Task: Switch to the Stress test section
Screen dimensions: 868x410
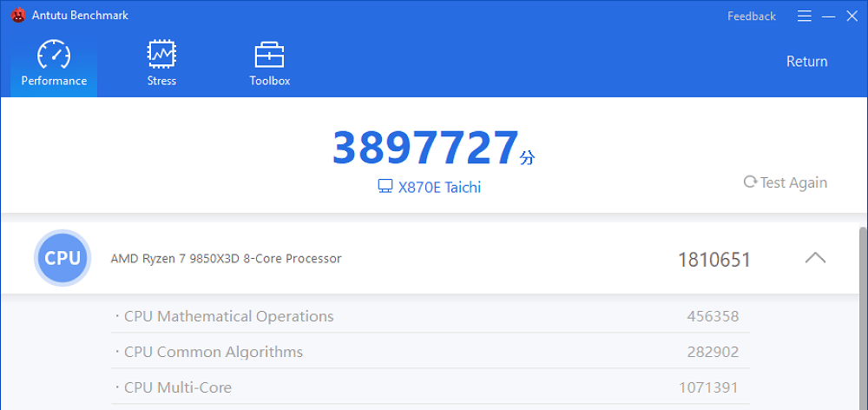Action: [x=161, y=63]
